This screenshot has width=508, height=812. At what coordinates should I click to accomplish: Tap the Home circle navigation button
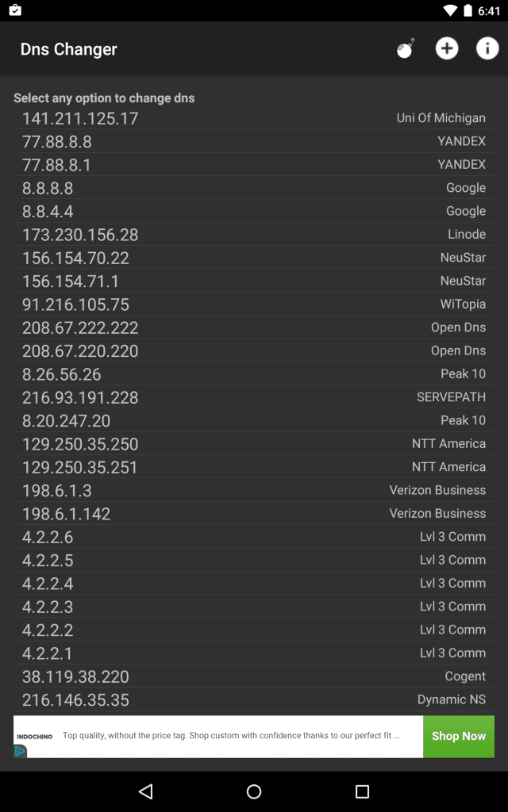pyautogui.click(x=253, y=791)
